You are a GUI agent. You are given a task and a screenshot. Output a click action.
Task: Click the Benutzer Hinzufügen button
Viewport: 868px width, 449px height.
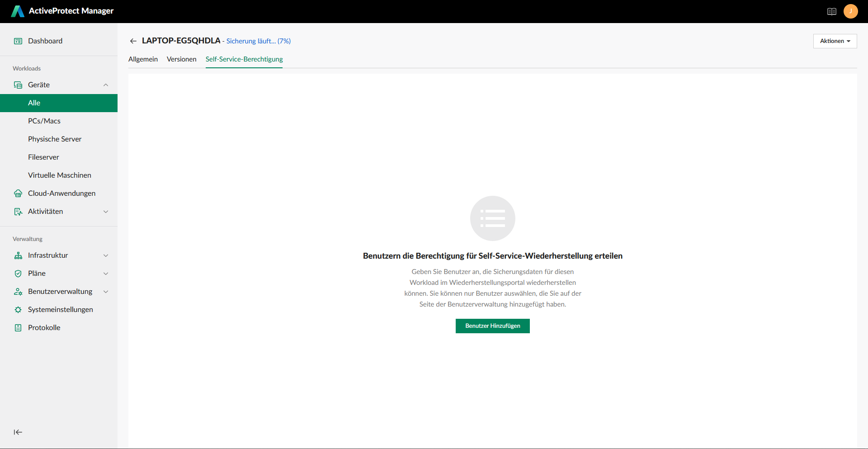click(x=492, y=326)
